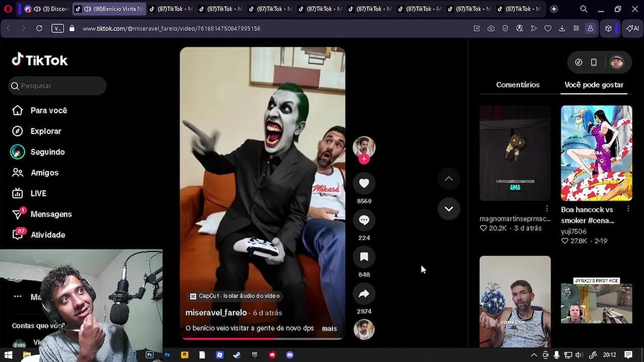The image size is (644, 362).
Task: Open the Windows Start menu
Action: point(8,355)
